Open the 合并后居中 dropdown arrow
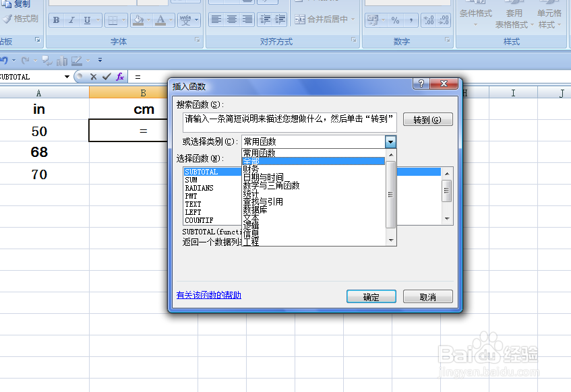 click(353, 20)
